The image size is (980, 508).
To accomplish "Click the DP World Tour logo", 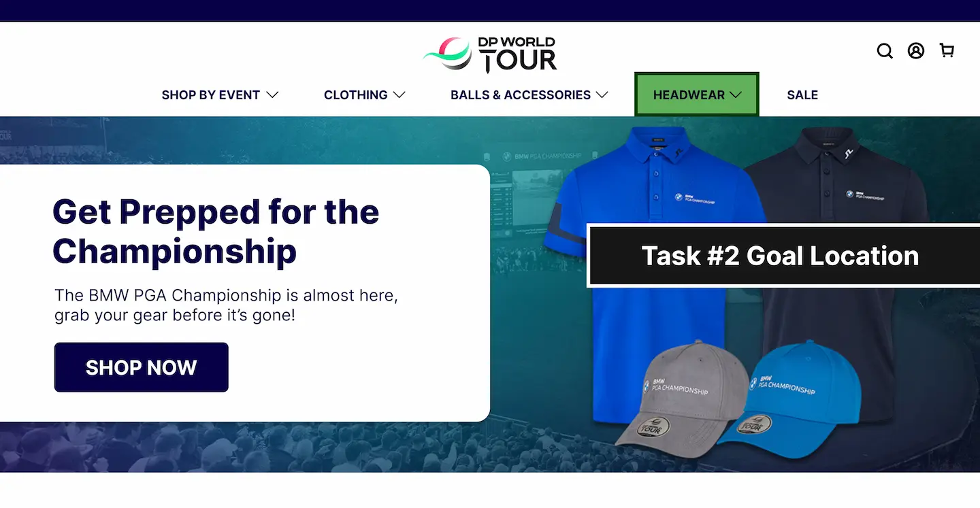I will [490, 54].
